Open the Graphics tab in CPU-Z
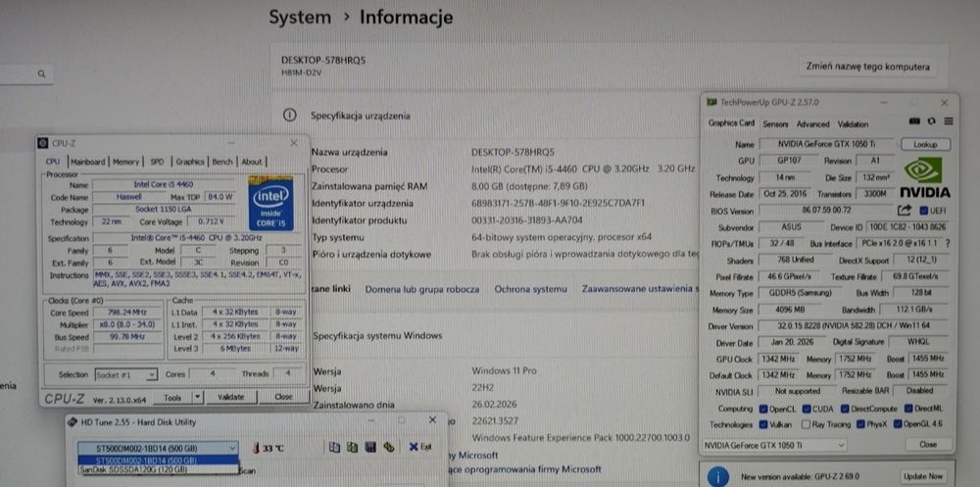The height and width of the screenshot is (487, 980). [189, 162]
